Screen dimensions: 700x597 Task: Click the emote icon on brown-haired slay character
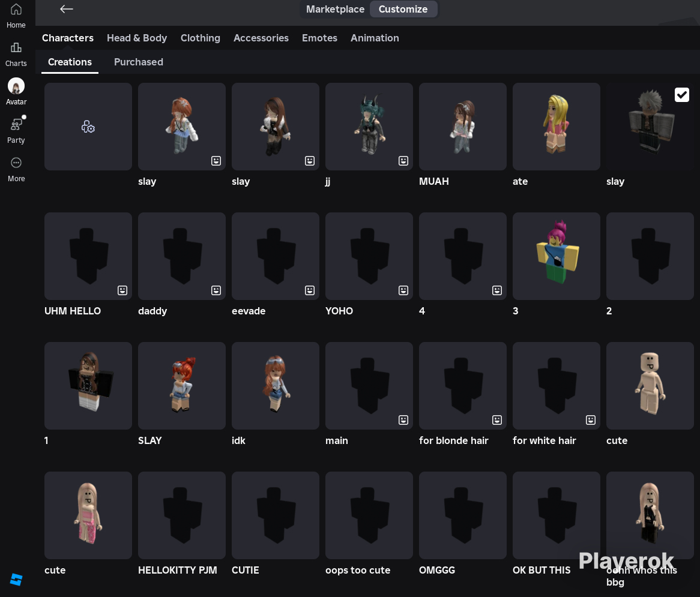(310, 161)
